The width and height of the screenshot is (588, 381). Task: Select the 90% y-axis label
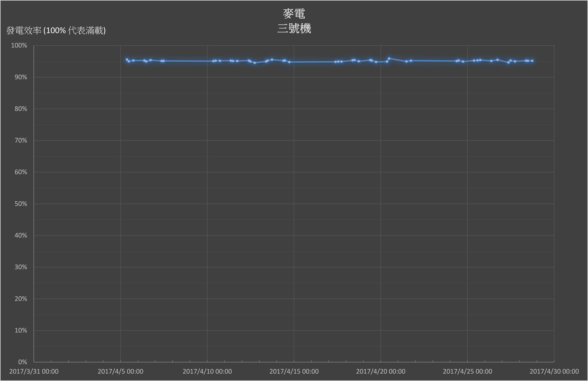click(21, 77)
